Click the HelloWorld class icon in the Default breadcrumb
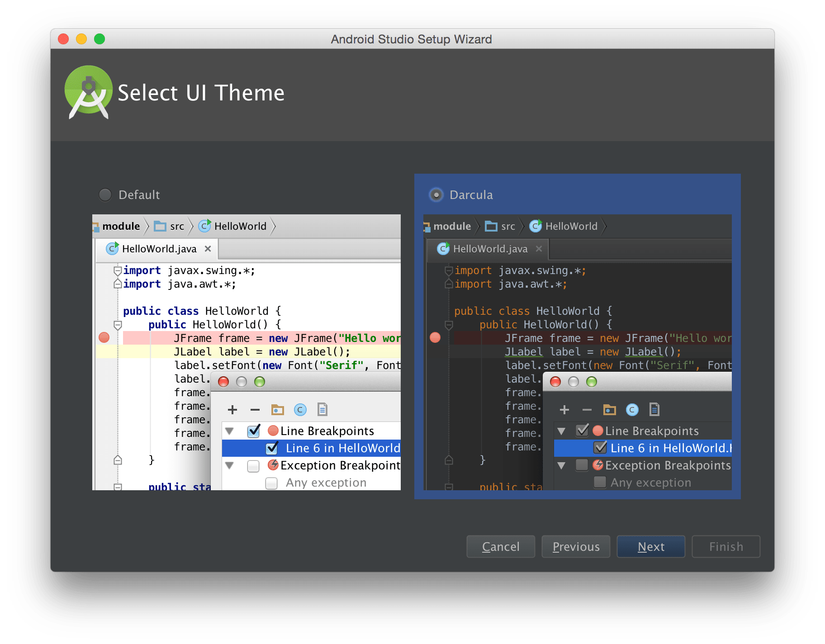Viewport: 825px width, 644px height. click(x=205, y=226)
